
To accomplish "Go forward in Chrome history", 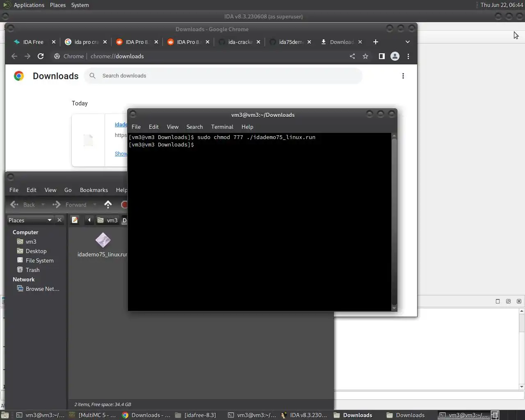I will tap(27, 56).
